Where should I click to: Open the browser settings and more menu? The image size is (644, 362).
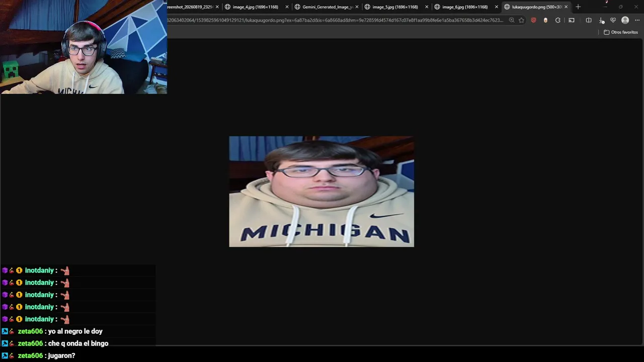point(637,20)
